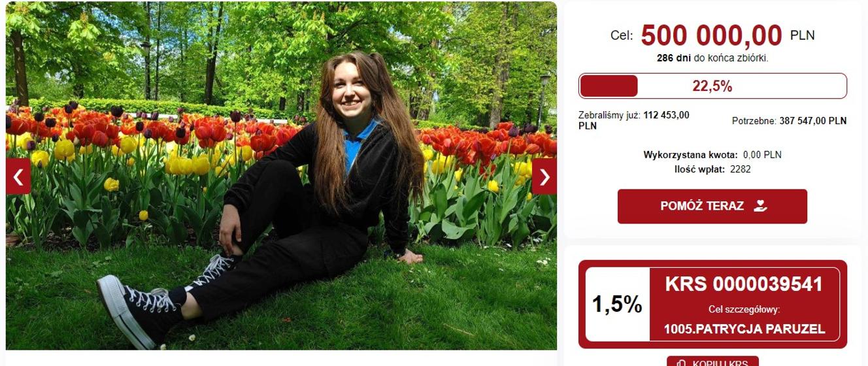
Task: Select the 1005.PATRYCJA PARUZEL specific goal text
Action: pyautogui.click(x=744, y=329)
